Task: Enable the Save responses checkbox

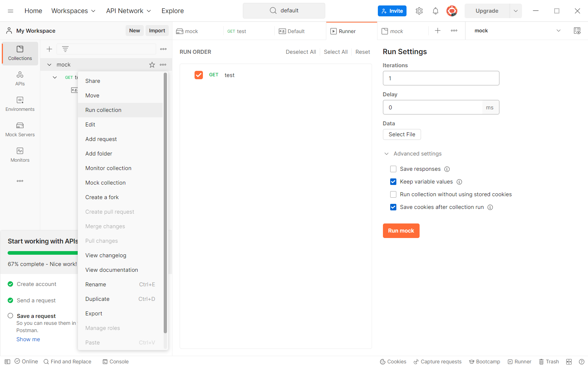Action: click(393, 169)
